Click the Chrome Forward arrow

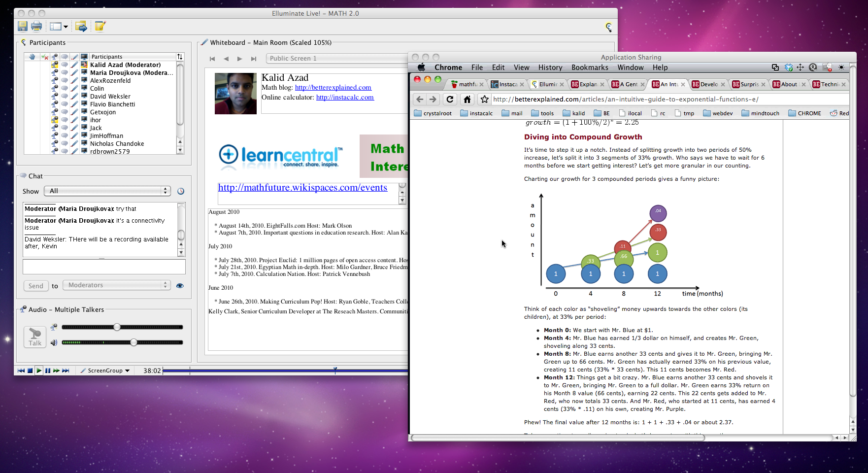click(x=433, y=99)
